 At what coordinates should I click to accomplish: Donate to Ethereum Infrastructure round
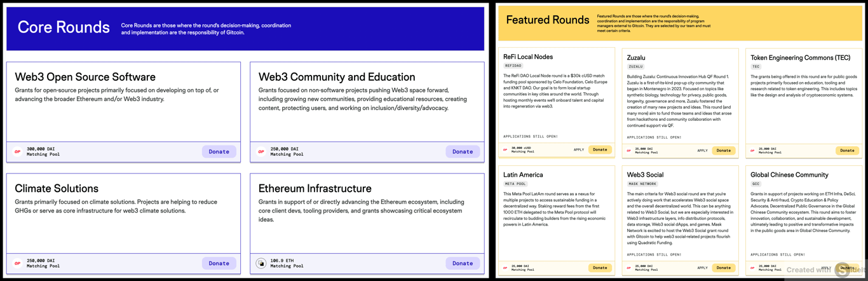pyautogui.click(x=463, y=263)
